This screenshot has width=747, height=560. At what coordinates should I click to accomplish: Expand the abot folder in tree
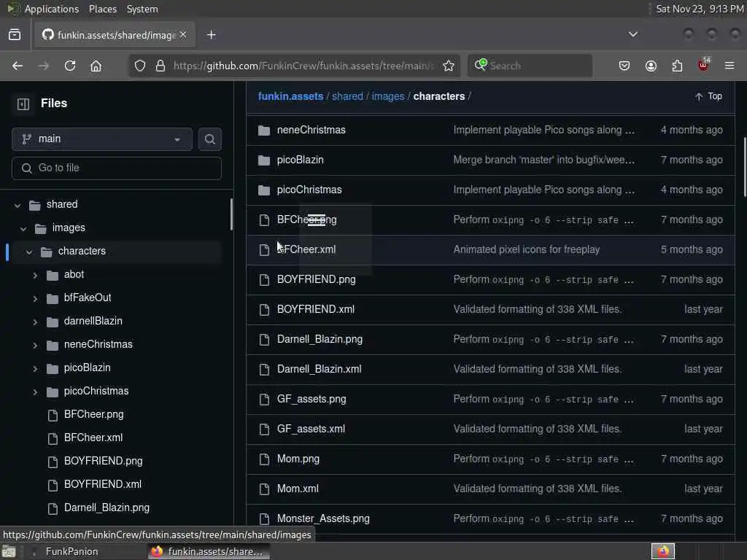[35, 275]
